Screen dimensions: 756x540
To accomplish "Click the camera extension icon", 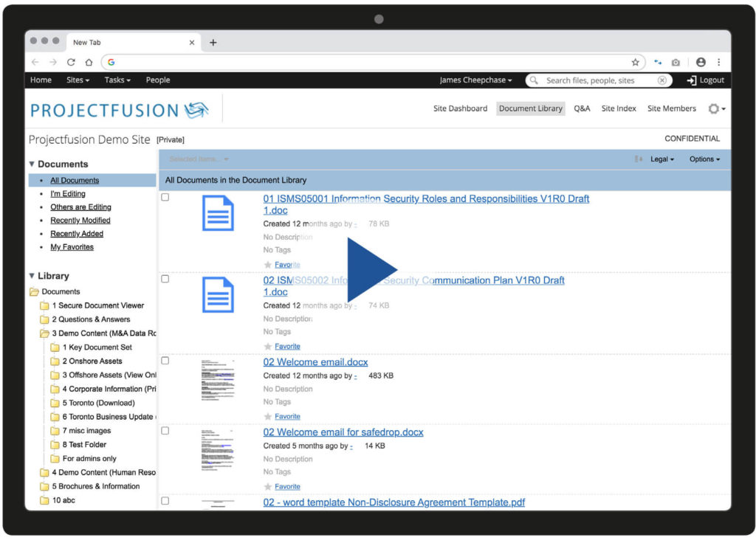I will pyautogui.click(x=676, y=63).
